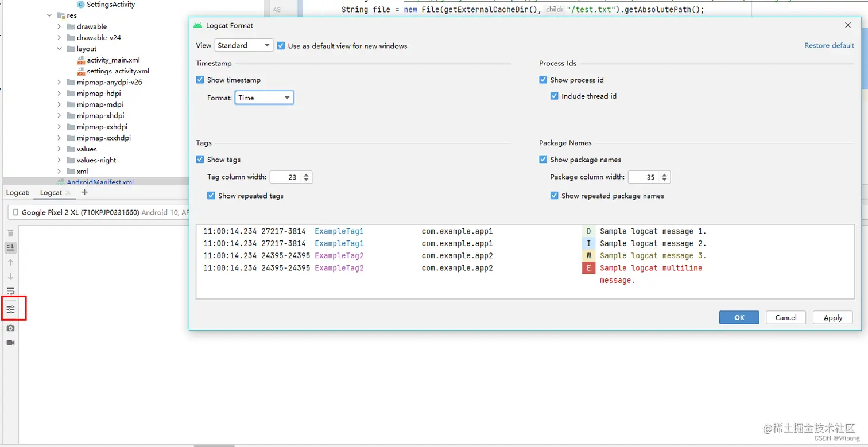This screenshot has height=447, width=868.
Task: Toggle Show repeated package names checkbox
Action: coord(554,196)
